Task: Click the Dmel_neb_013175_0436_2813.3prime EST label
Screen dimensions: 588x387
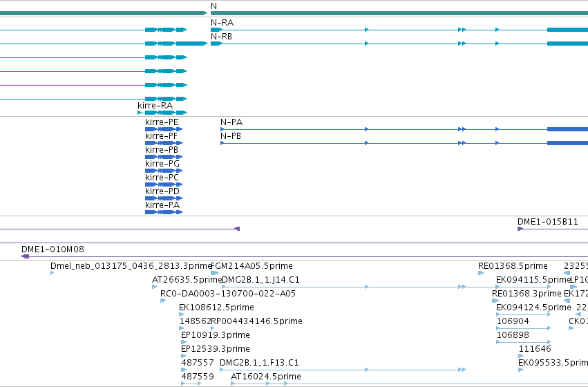Action: [x=131, y=265]
